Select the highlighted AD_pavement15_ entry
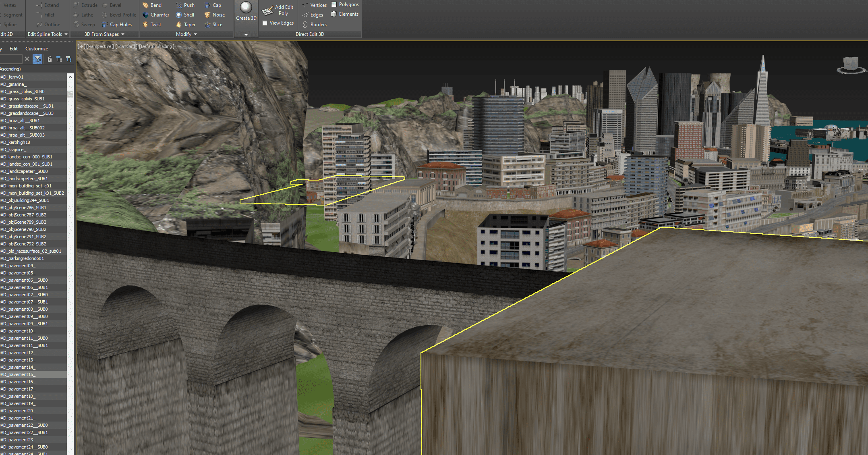 (x=33, y=374)
